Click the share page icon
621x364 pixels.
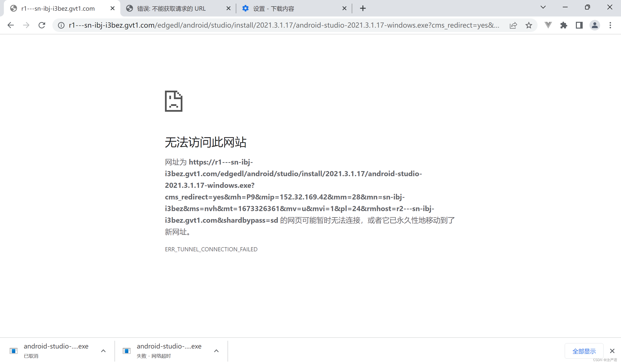[513, 25]
